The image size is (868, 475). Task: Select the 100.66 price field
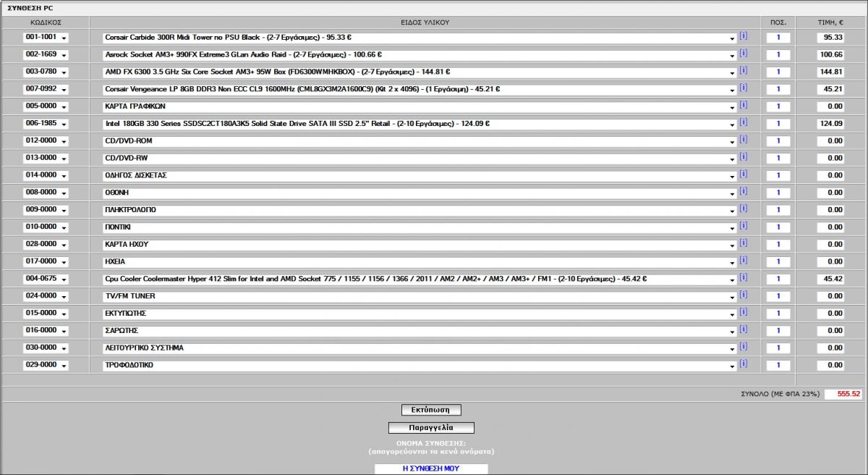click(x=830, y=55)
